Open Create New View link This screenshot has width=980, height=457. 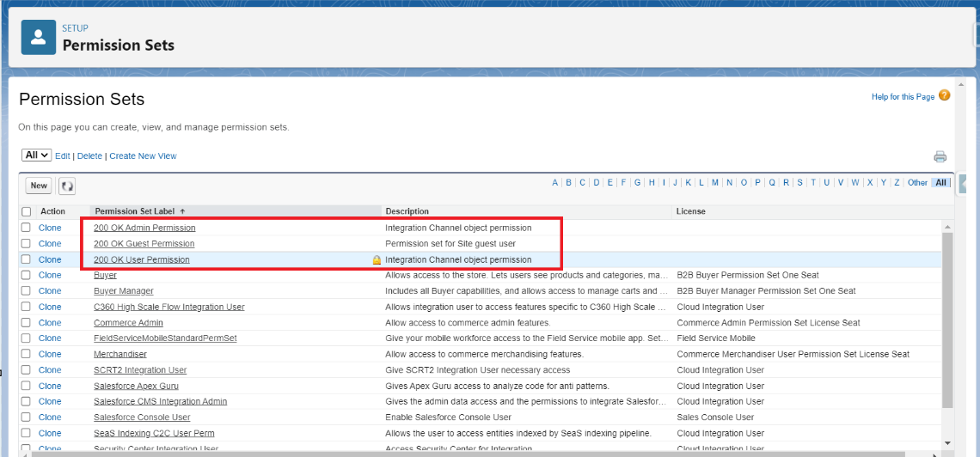coord(143,156)
